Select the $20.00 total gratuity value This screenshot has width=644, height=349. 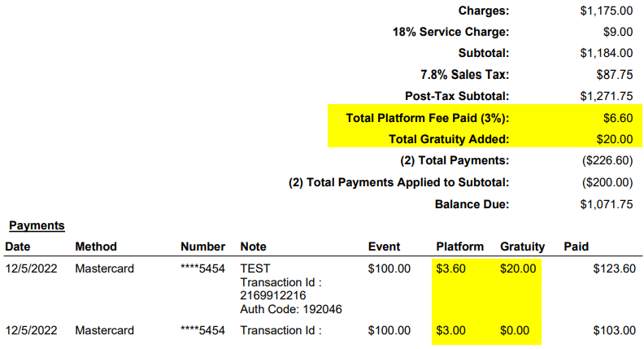click(x=615, y=139)
